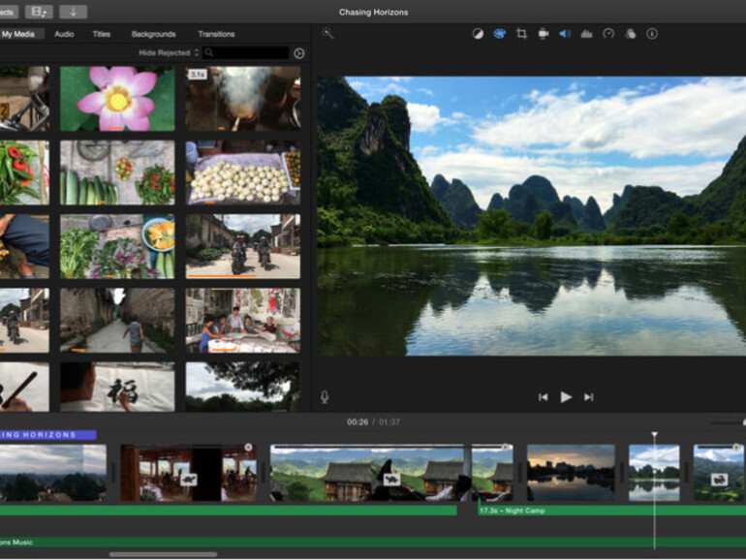The image size is (746, 560).
Task: Select the crop tool
Action: tap(521, 34)
